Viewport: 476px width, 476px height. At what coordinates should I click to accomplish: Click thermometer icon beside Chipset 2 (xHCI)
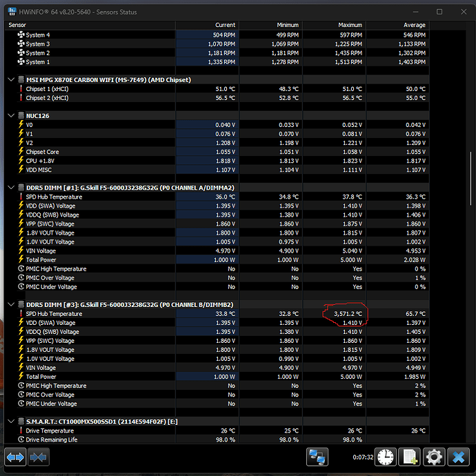pos(21,97)
